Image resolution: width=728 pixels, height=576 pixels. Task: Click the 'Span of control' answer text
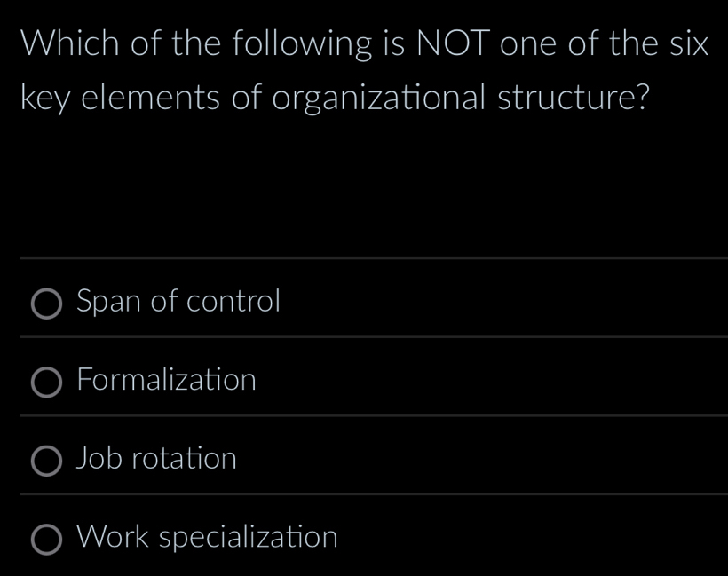[x=178, y=302]
